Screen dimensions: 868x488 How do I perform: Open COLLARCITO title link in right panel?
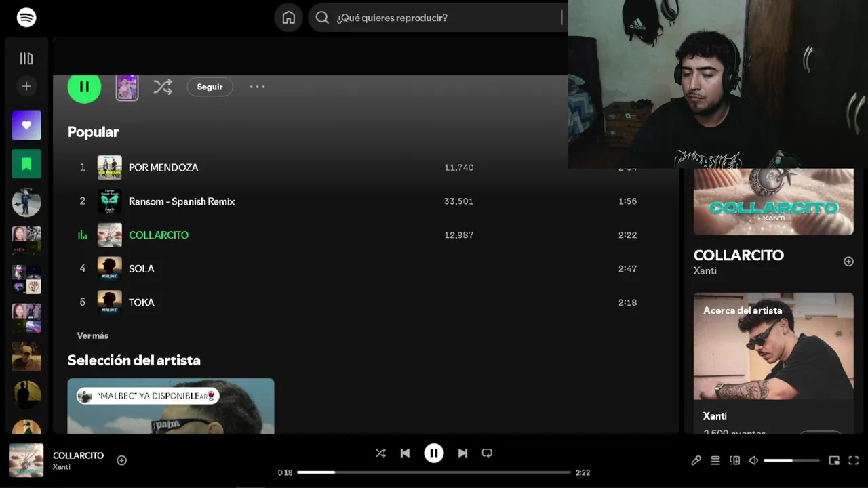click(738, 256)
